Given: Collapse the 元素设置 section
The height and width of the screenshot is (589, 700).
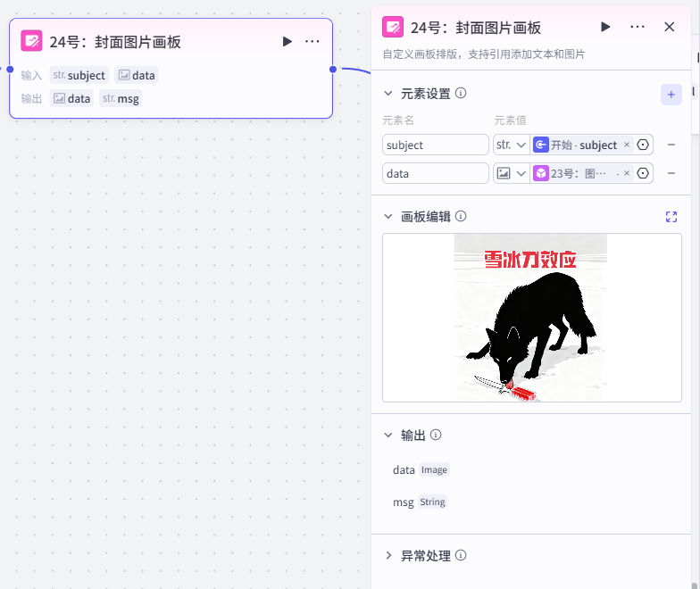Looking at the screenshot, I should coord(387,93).
